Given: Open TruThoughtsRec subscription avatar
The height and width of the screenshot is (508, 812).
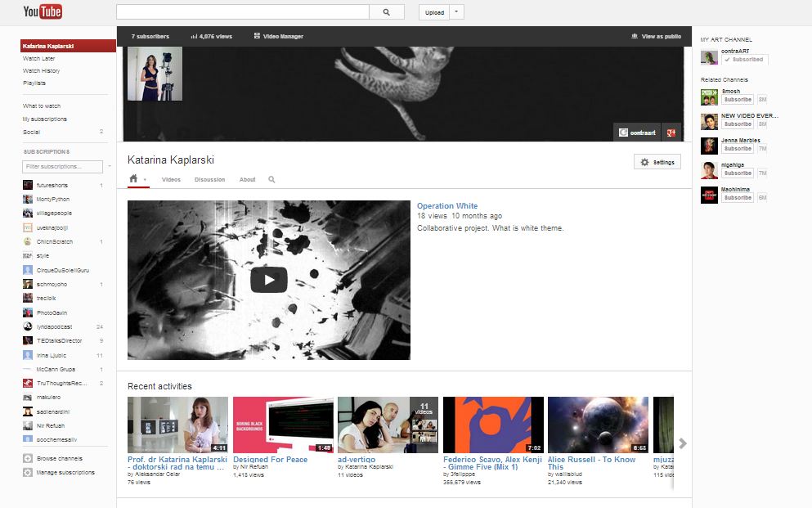Looking at the screenshot, I should click(28, 383).
